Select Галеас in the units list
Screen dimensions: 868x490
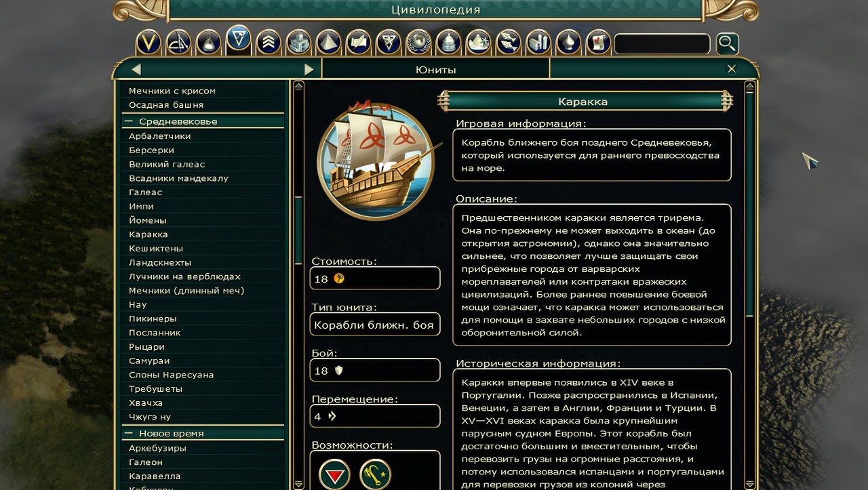click(203, 192)
